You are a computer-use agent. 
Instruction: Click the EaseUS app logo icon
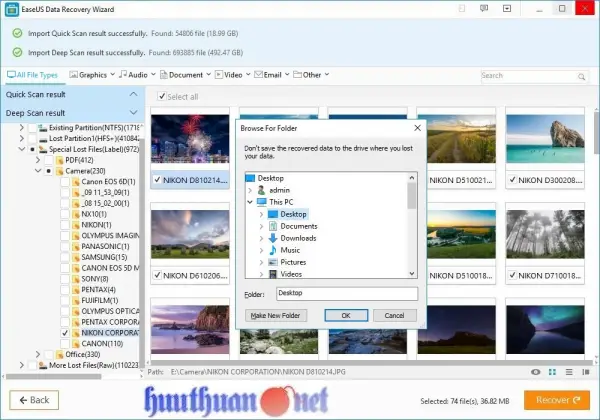[x=11, y=9]
